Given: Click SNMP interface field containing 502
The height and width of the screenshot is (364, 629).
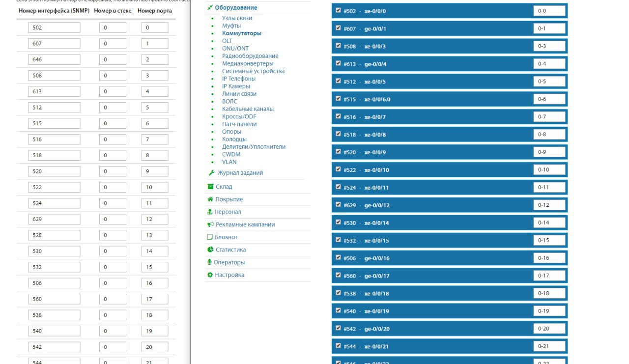Looking at the screenshot, I should point(54,28).
